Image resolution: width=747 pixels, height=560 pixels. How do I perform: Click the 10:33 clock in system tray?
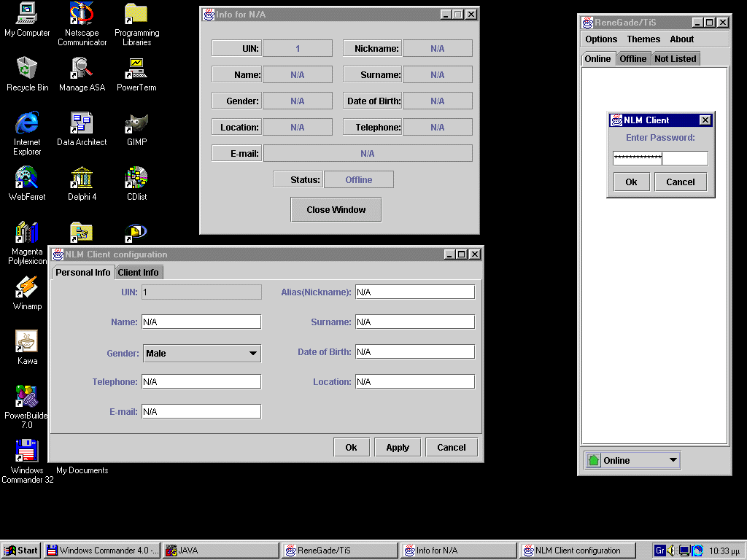tap(724, 551)
